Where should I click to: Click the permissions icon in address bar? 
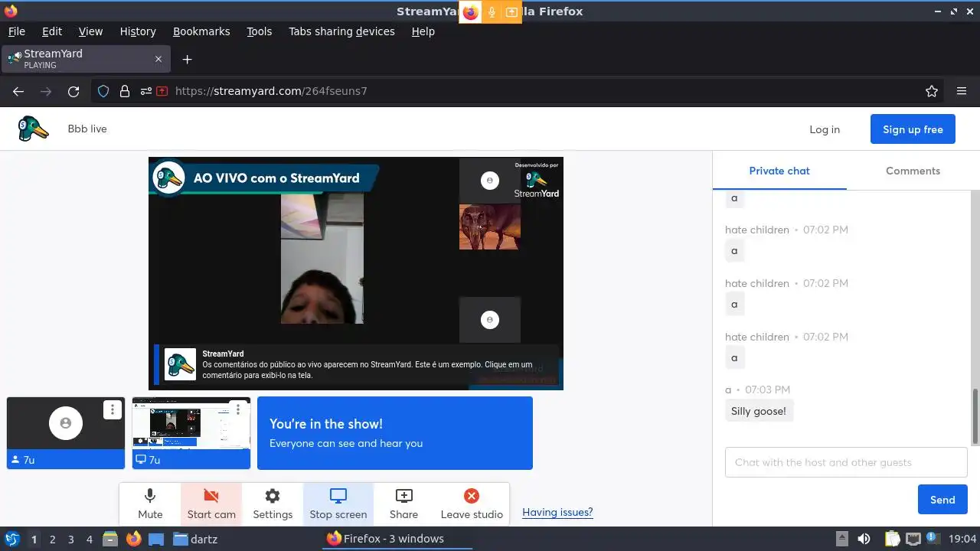click(146, 91)
